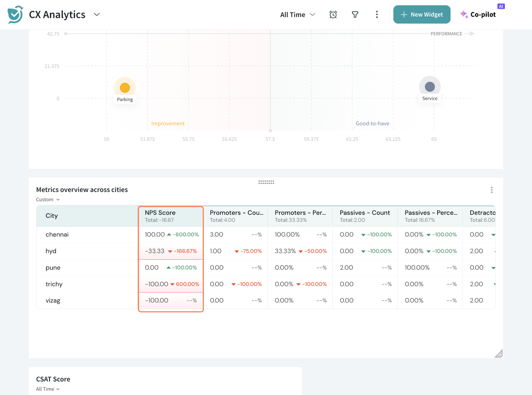Click the New Widget button
532x395 pixels.
pos(422,15)
